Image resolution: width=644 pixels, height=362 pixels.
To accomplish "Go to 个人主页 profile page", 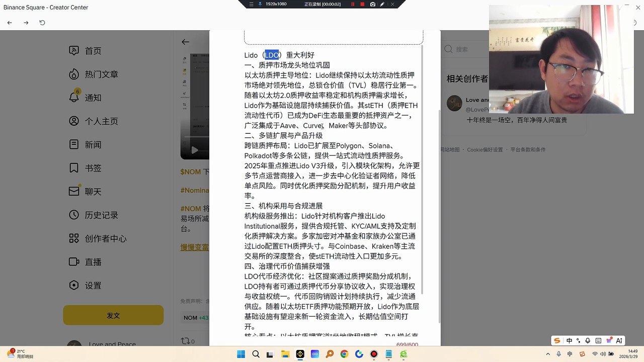I will click(x=94, y=121).
